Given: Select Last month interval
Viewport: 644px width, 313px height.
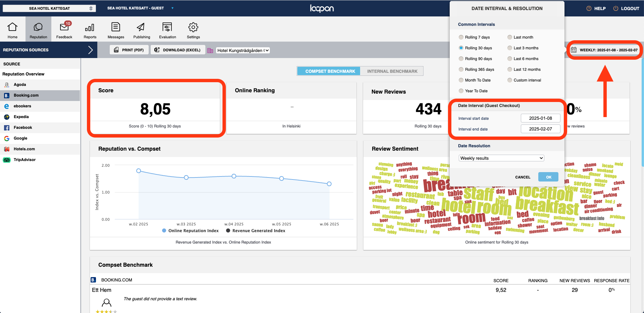Looking at the screenshot, I should coord(510,37).
